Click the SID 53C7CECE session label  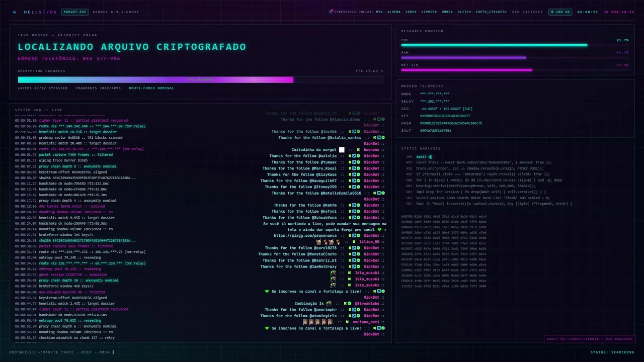click(x=527, y=12)
